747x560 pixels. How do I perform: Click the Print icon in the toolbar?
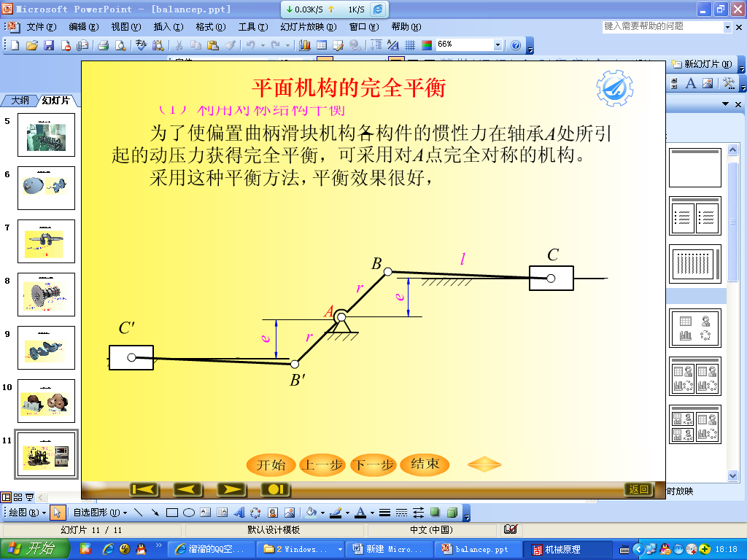104,45
